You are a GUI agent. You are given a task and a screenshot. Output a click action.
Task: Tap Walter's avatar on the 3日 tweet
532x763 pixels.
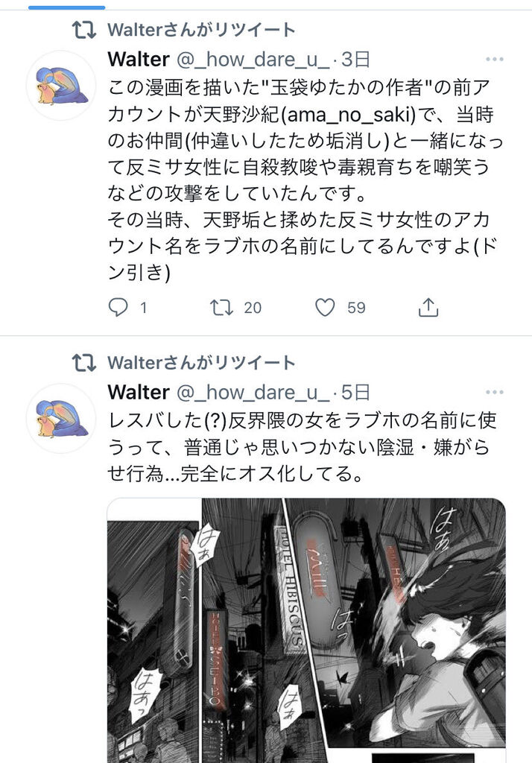click(61, 86)
